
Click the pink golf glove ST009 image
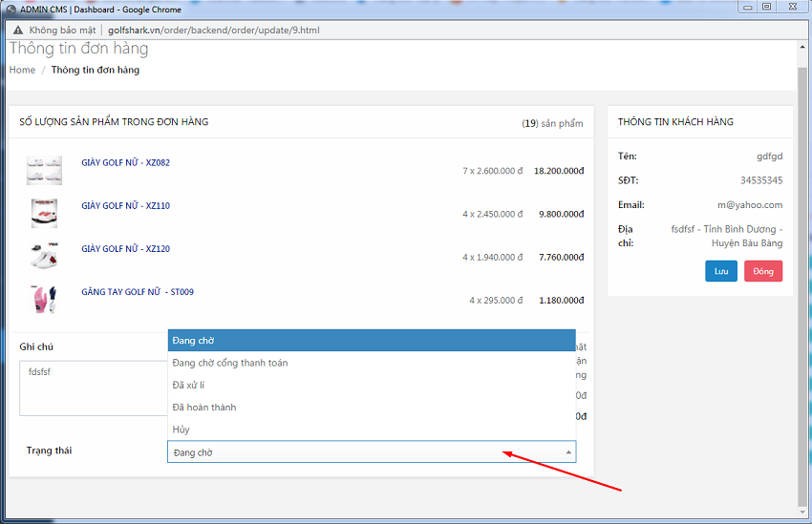44,299
